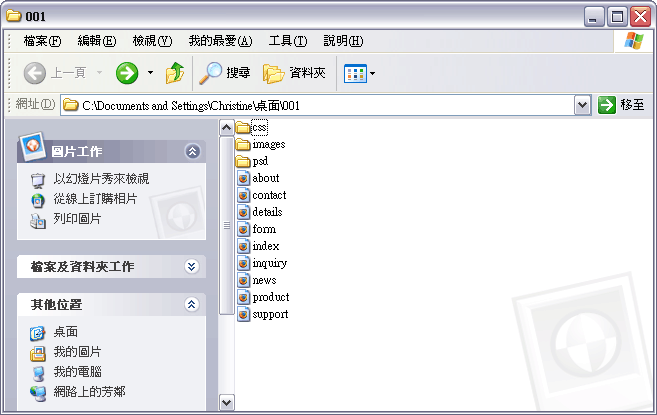Select the css folder
657x415 pixels.
[259, 127]
